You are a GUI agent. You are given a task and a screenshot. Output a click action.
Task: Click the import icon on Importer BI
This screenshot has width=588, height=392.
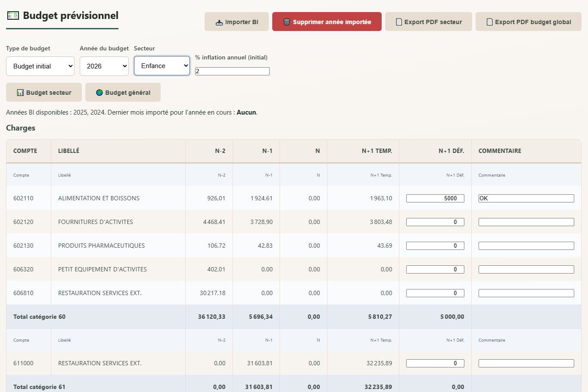219,22
